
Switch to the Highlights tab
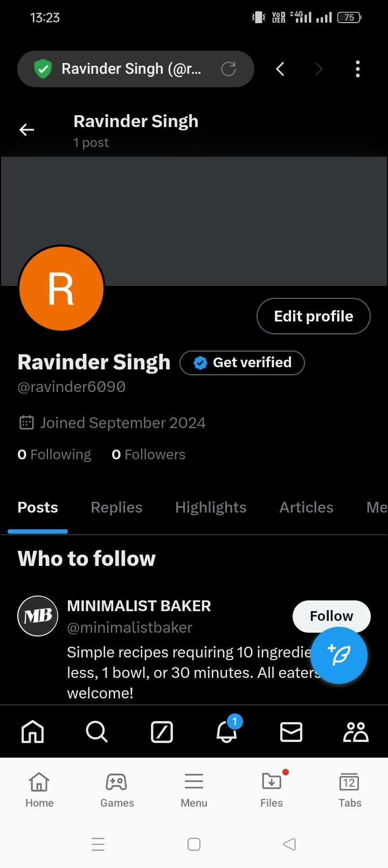tap(211, 507)
